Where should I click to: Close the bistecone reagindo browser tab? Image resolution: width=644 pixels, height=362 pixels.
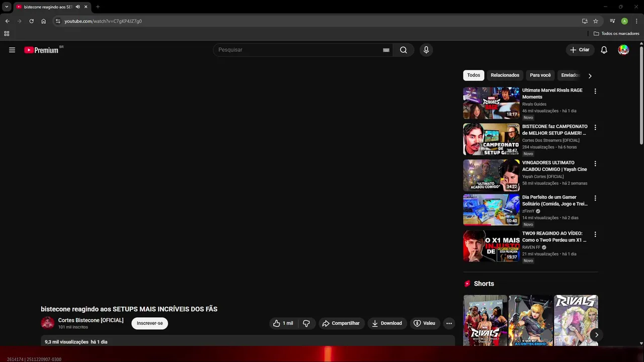point(86,7)
